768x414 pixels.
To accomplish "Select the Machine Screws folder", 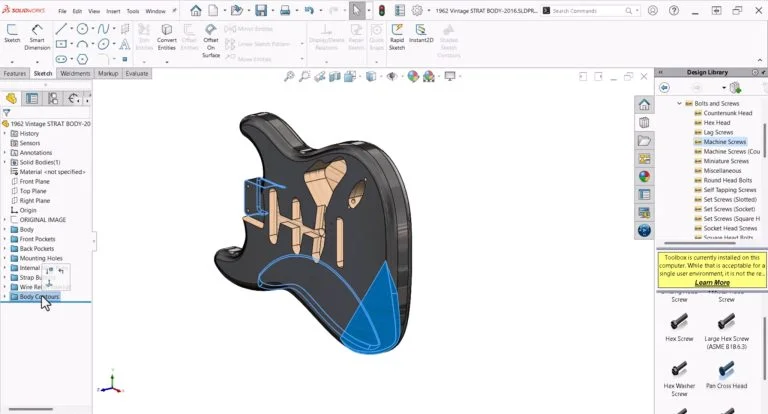I will [x=725, y=142].
